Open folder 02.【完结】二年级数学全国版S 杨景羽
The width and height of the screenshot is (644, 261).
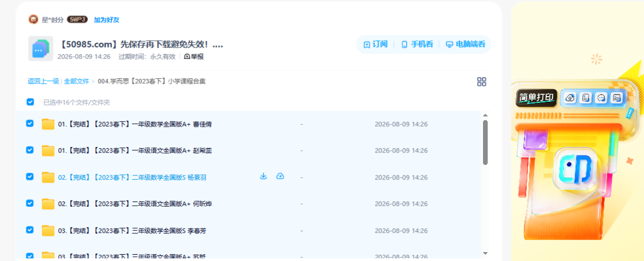tap(132, 177)
